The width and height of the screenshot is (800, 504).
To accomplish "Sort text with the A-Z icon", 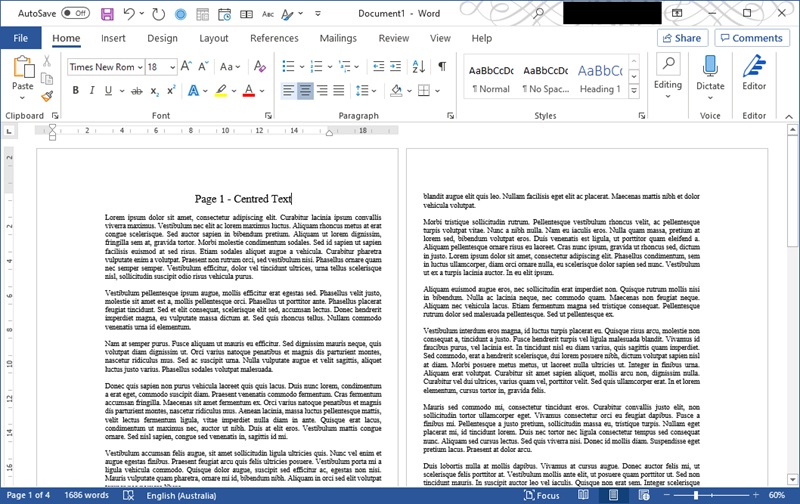I will click(418, 66).
